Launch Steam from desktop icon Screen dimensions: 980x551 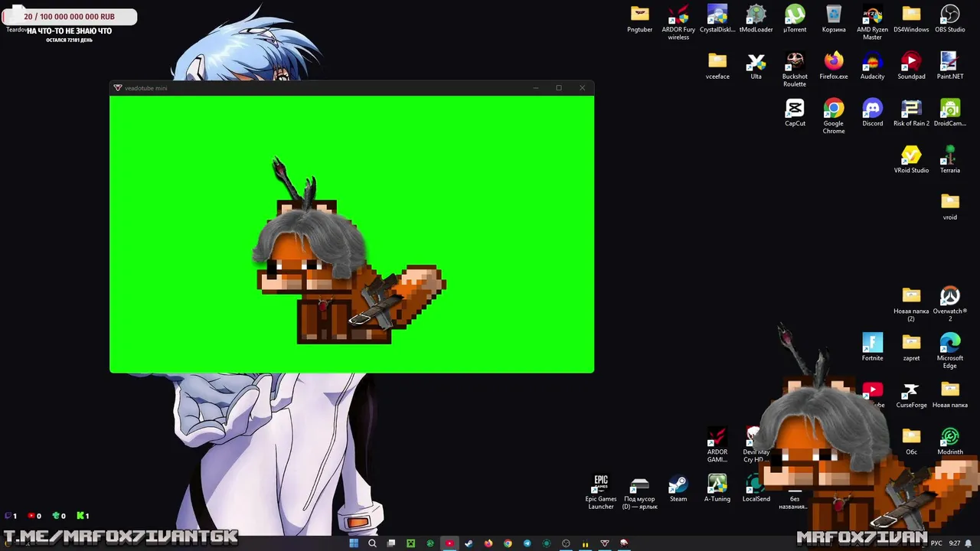tap(678, 487)
